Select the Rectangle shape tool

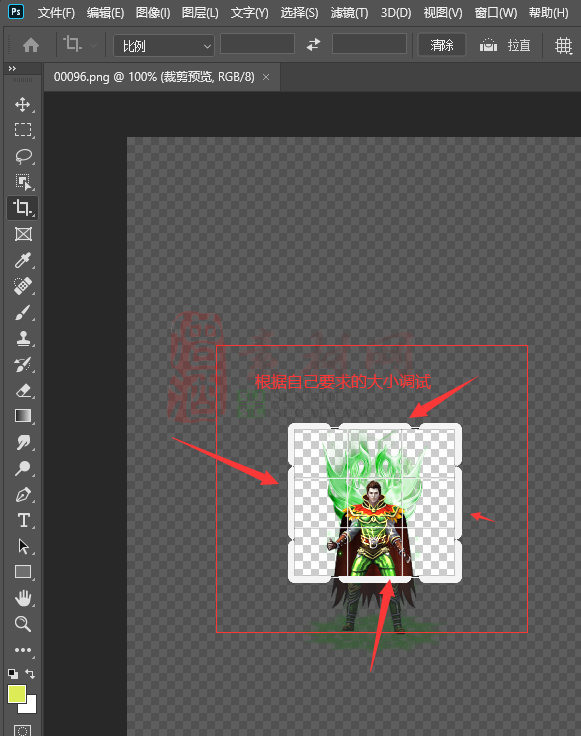pyautogui.click(x=23, y=572)
